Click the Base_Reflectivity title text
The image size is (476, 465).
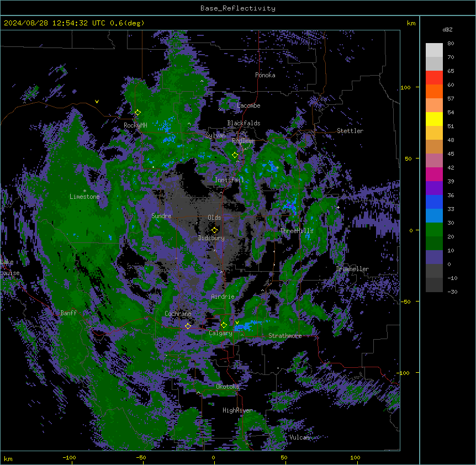pos(238,8)
